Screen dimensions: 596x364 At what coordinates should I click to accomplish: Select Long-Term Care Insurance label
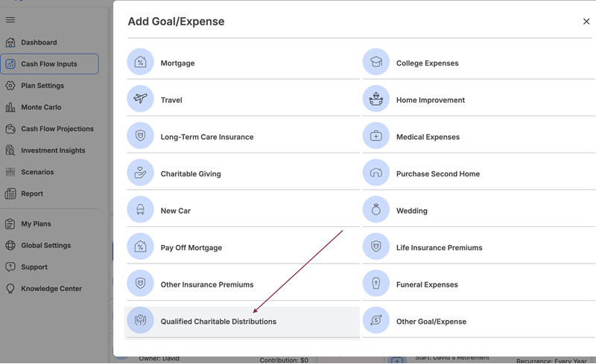click(207, 137)
